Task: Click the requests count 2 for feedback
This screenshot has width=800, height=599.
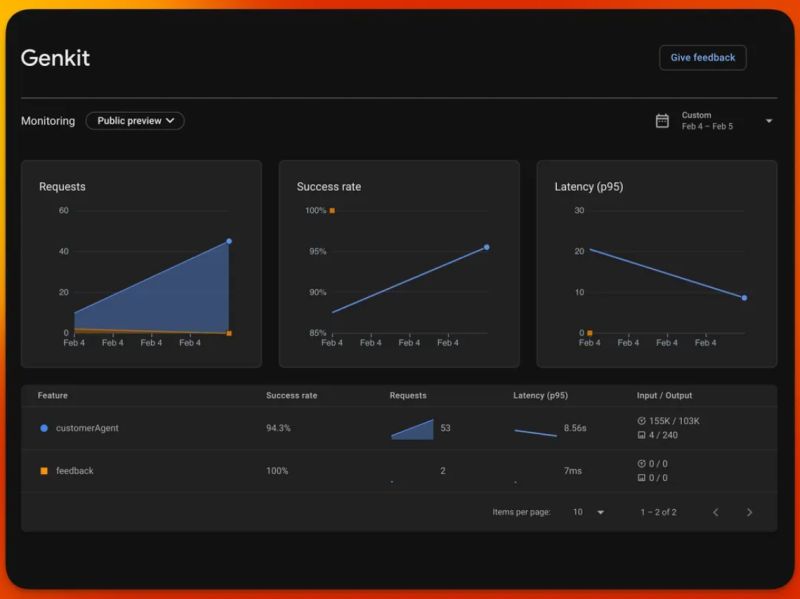Action: point(443,471)
